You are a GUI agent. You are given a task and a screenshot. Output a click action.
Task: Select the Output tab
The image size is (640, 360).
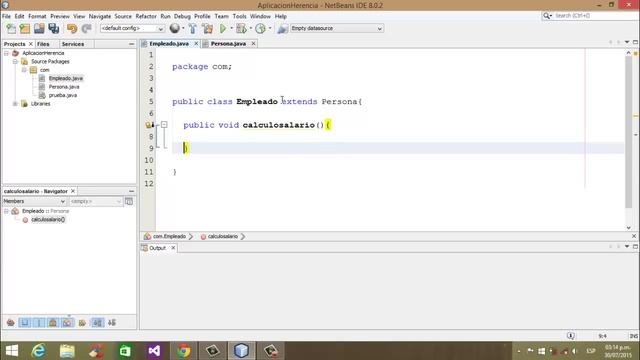157,248
